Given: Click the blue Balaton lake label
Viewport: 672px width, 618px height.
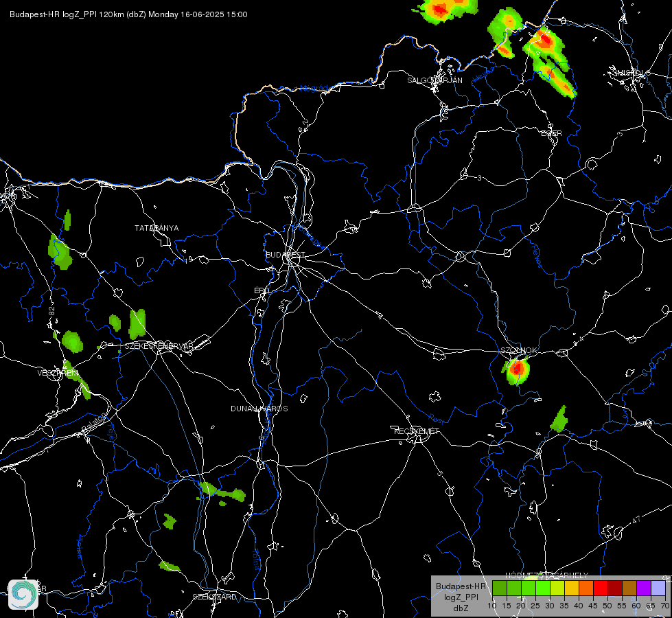Looking at the screenshot, I should 93,422.
